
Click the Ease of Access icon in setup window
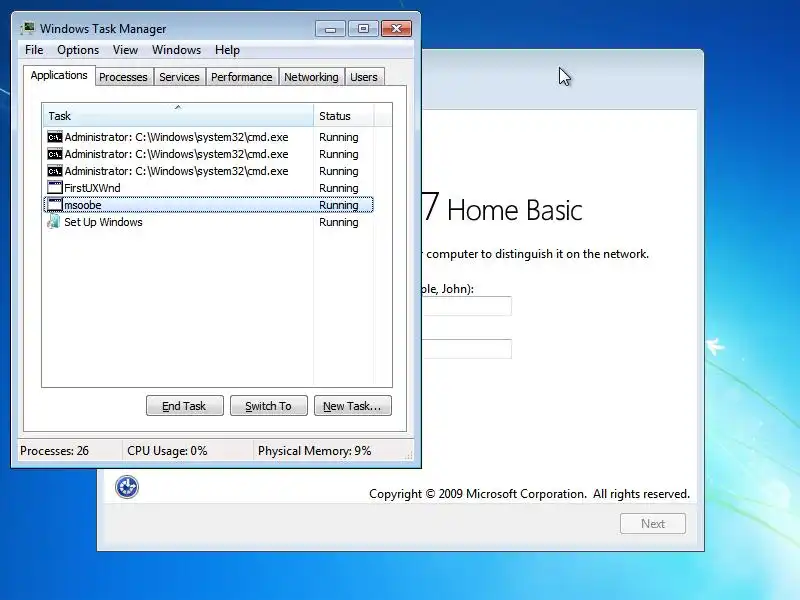coord(127,487)
